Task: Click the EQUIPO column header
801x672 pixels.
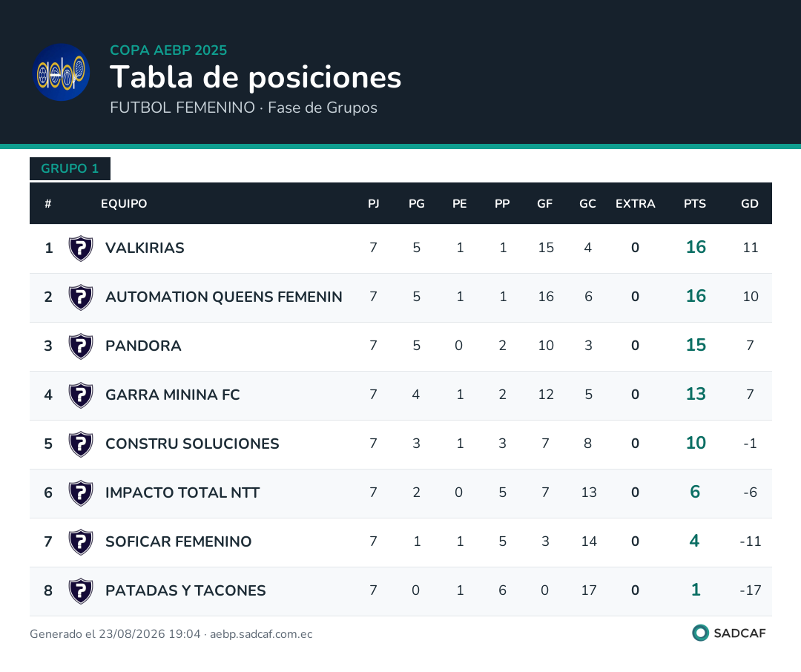Action: pos(124,203)
